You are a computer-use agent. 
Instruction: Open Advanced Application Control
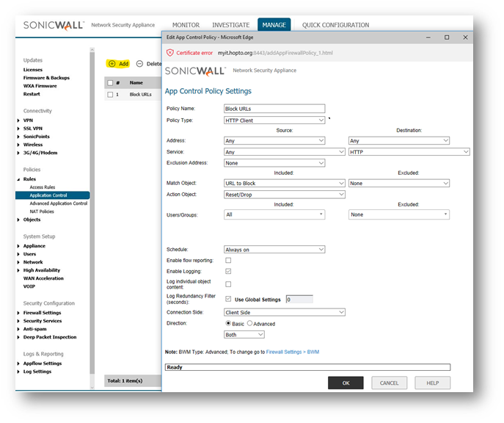tap(59, 203)
